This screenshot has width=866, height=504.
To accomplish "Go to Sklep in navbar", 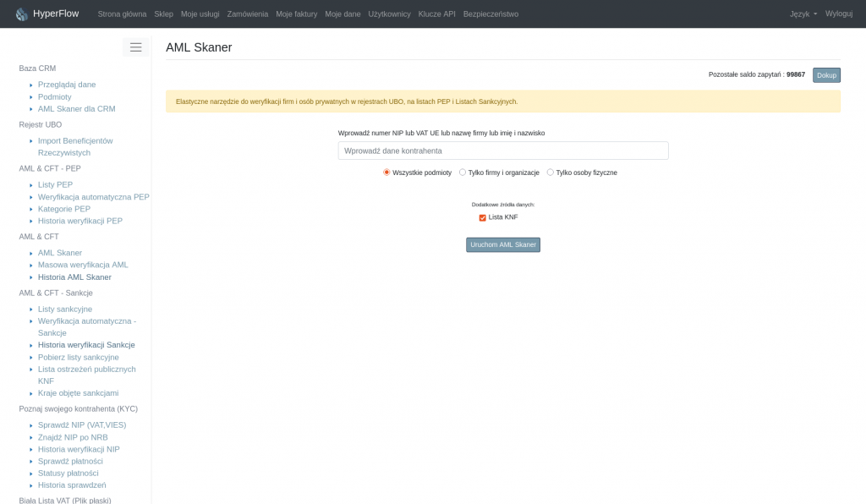I will 163,14.
